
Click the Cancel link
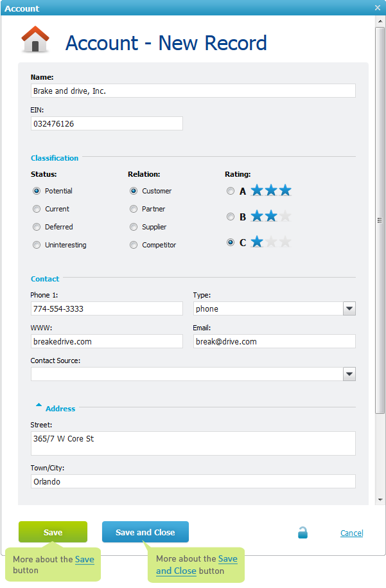pos(351,533)
